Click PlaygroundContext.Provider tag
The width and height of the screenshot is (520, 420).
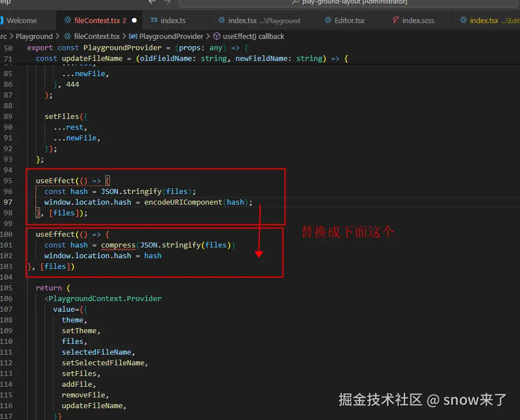(105, 299)
